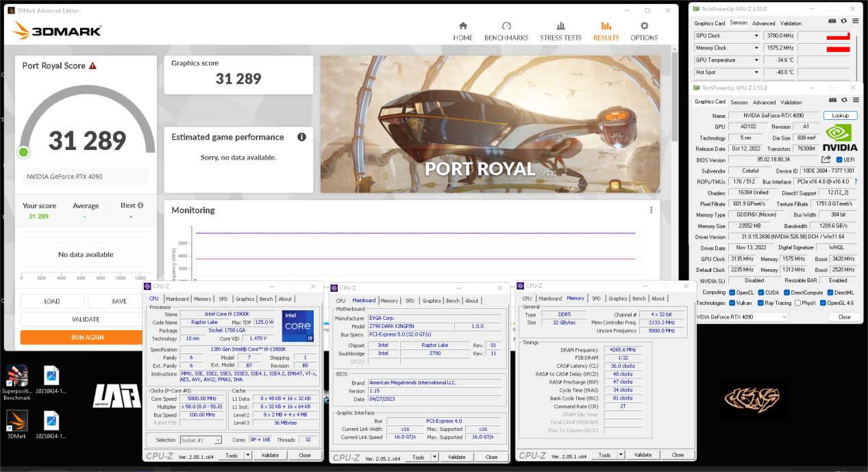This screenshot has width=868, height=472.
Task: Expand the GPU Temperature sensor dropdown
Action: [756, 60]
